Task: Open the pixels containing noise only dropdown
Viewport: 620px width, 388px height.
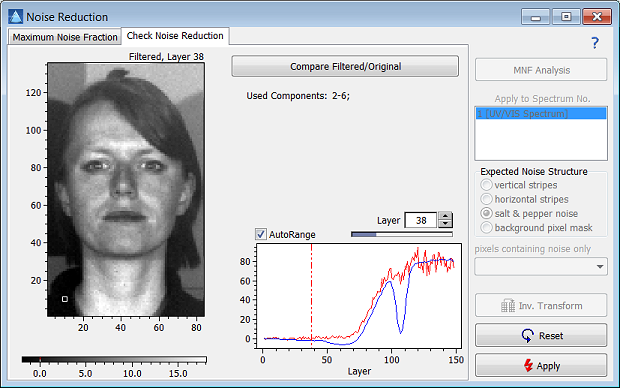Action: (541, 266)
